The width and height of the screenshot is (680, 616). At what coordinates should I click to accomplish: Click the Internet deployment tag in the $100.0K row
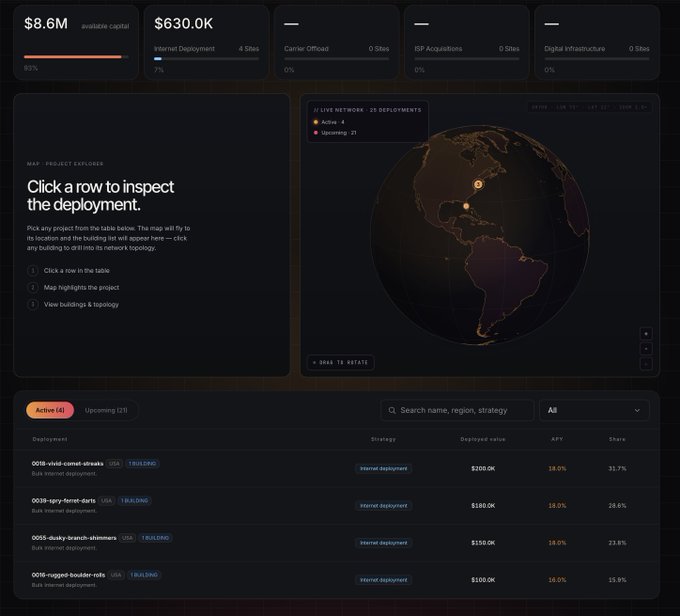(383, 580)
